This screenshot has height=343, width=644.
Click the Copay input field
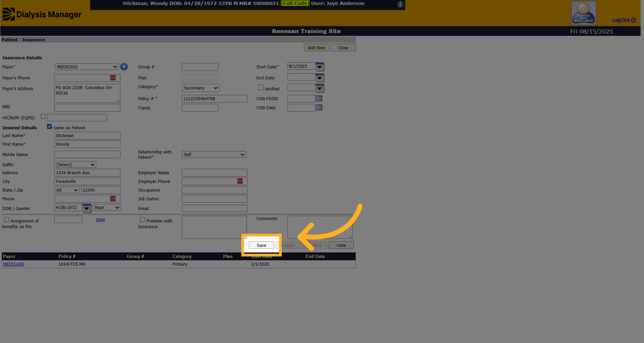(x=200, y=107)
